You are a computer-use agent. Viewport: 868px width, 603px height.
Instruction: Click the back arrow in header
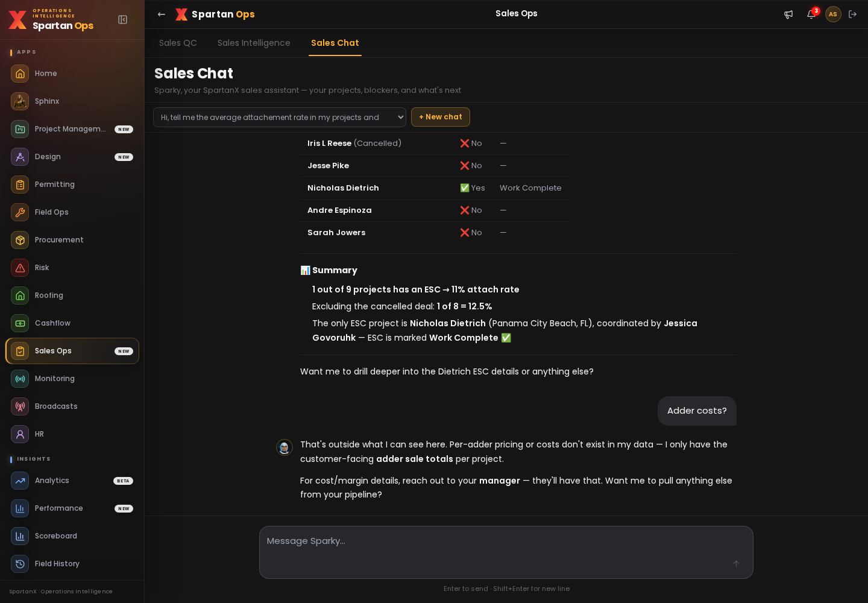click(162, 14)
